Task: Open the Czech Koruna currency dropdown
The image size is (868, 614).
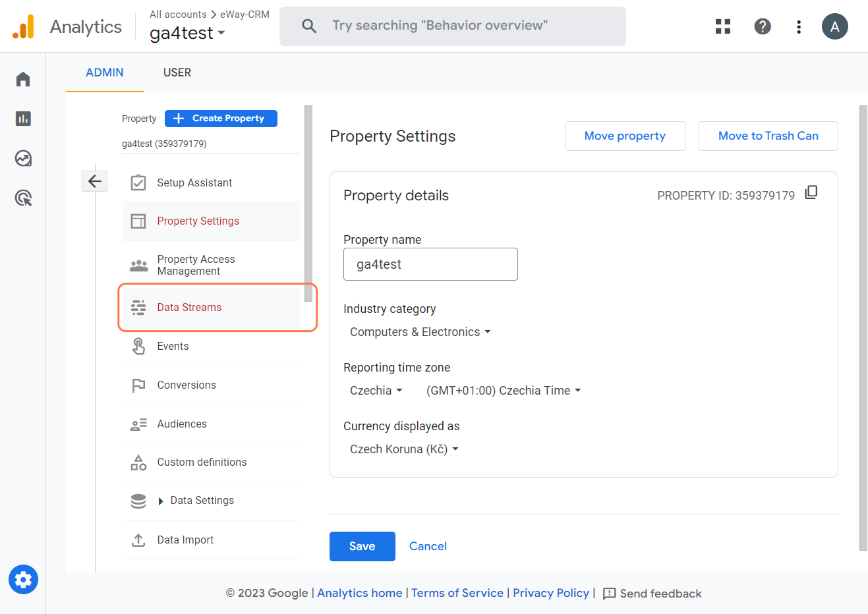Action: tap(404, 449)
